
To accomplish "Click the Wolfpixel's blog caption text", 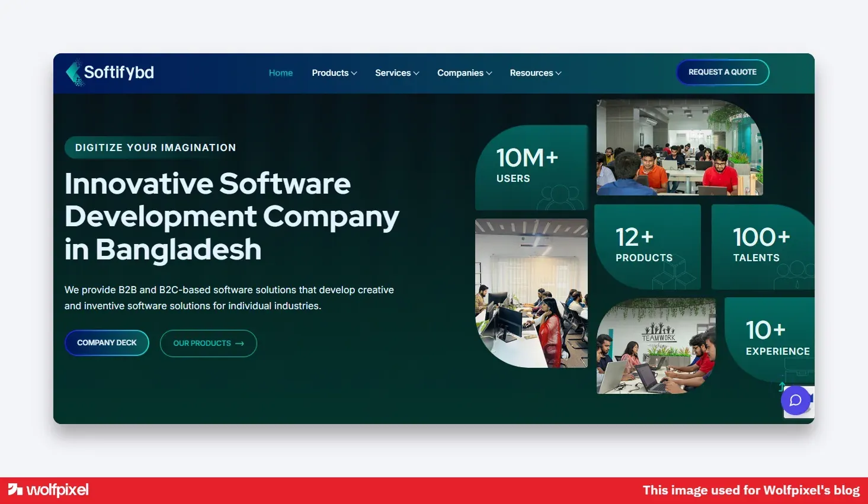I will 751,490.
